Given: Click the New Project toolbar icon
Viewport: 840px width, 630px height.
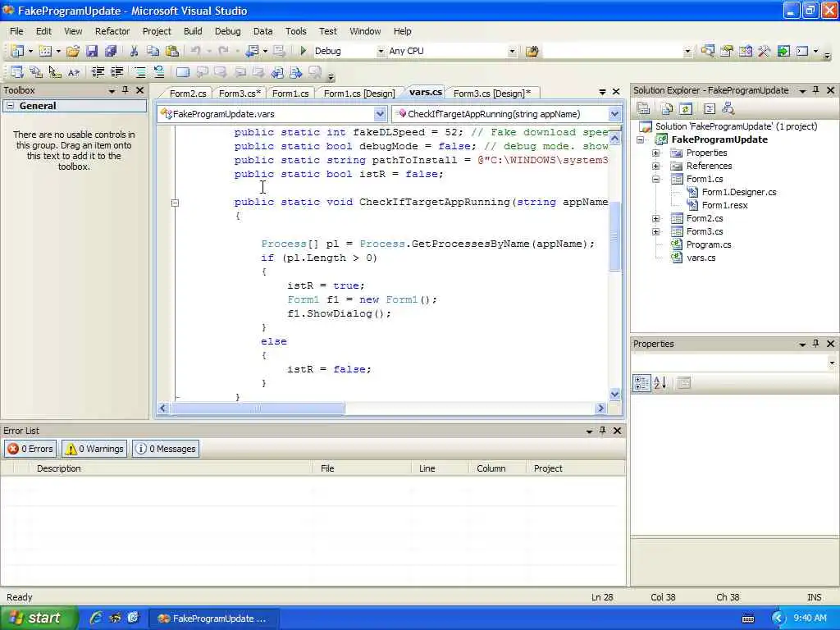Looking at the screenshot, I should [x=17, y=51].
